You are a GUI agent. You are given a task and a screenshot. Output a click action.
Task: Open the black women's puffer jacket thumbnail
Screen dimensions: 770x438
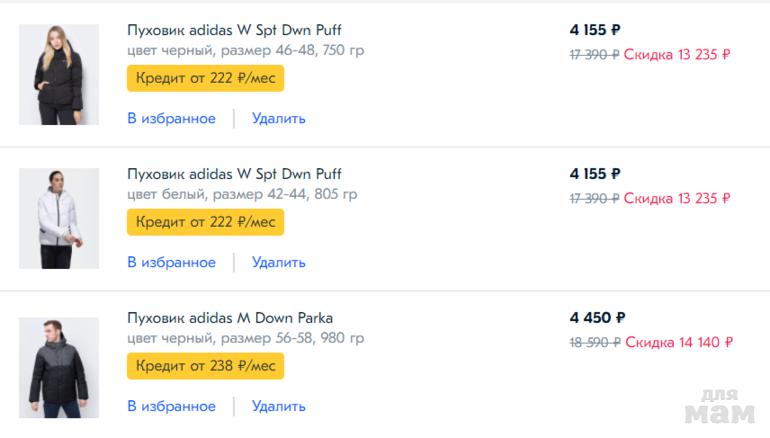pos(59,74)
